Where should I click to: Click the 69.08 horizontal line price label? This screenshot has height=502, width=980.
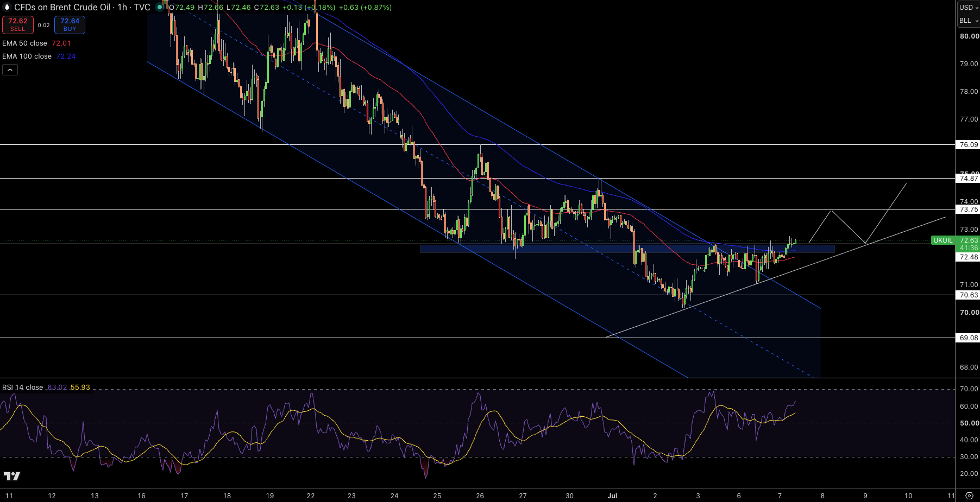pos(969,338)
